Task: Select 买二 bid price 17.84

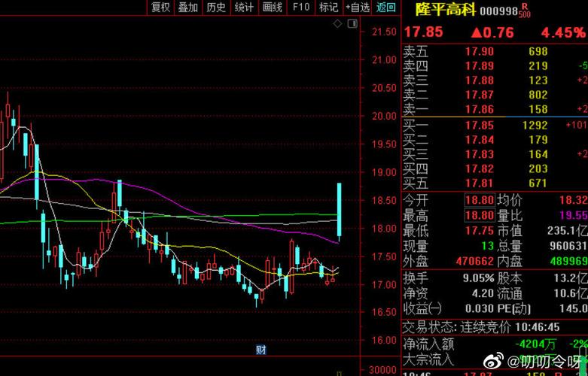Action: tap(480, 140)
